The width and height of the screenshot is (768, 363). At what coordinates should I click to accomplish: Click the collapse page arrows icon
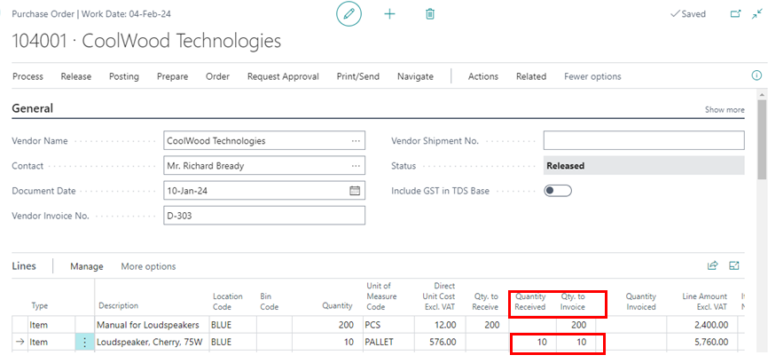click(x=757, y=14)
